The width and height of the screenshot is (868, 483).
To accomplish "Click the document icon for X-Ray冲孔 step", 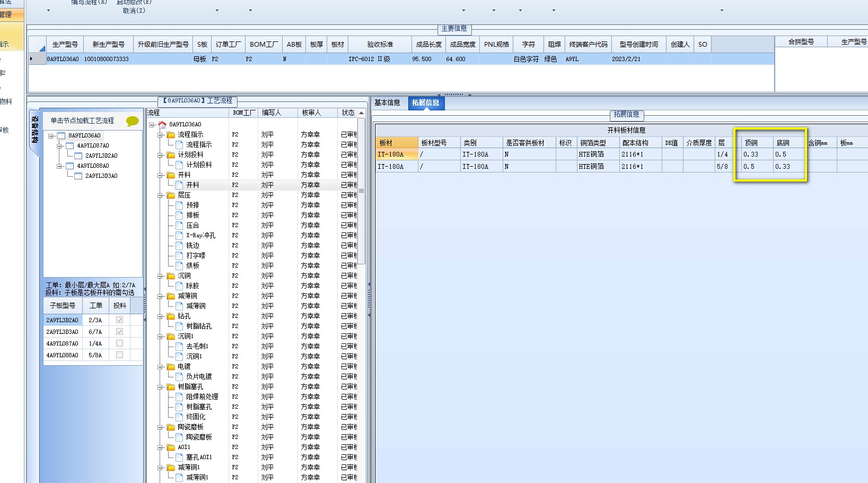I will coord(179,236).
